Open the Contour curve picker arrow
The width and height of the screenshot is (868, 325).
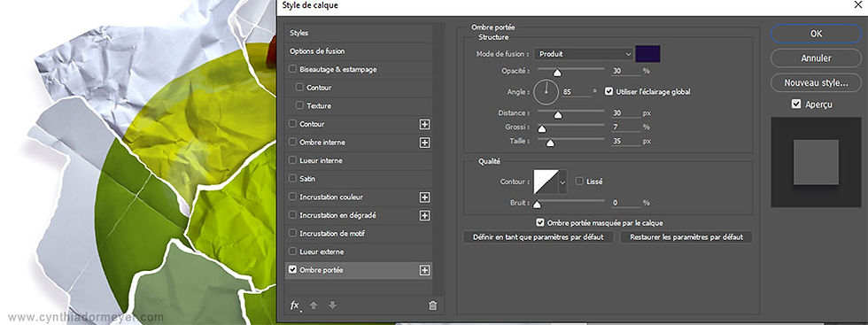click(563, 182)
